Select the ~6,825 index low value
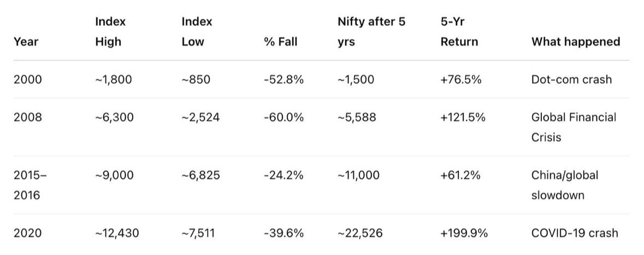 [200, 175]
